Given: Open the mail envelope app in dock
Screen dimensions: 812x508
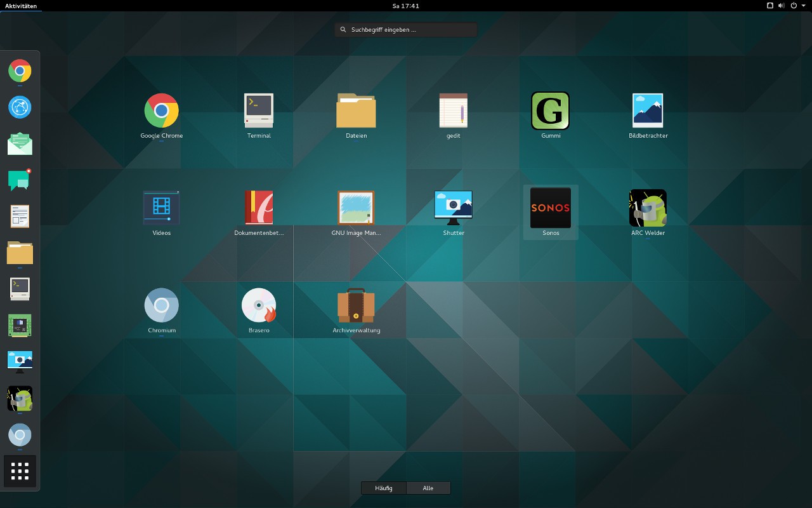Looking at the screenshot, I should coord(20,144).
